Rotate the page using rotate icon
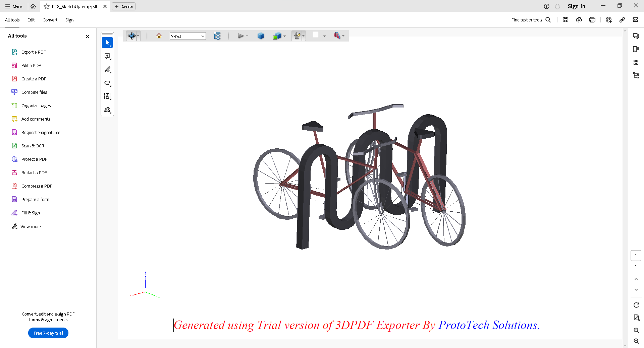The width and height of the screenshot is (644, 348). coord(636,305)
